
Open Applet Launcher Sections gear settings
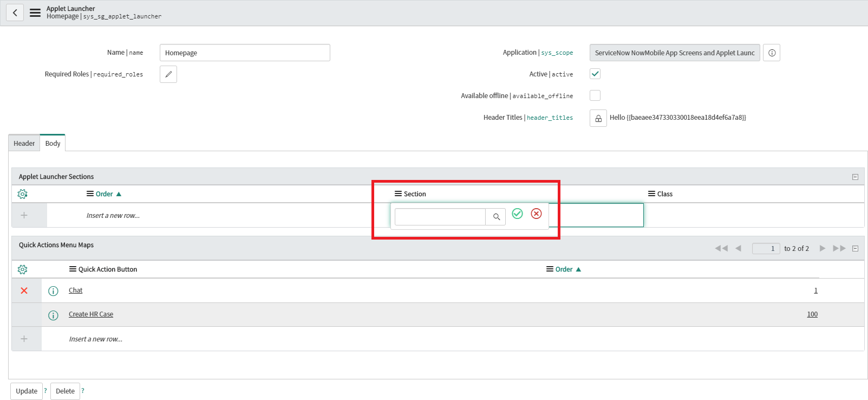pos(22,194)
